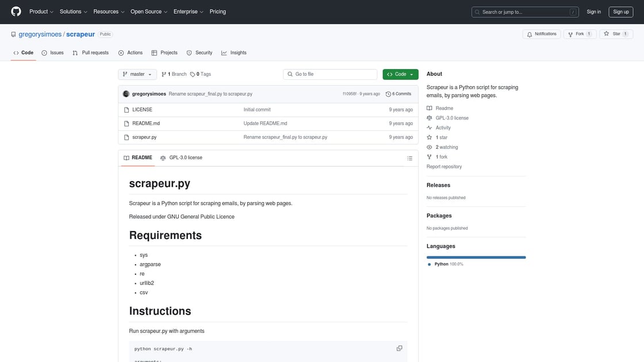644x362 pixels.
Task: Copy the code snippet with copy icon
Action: click(400, 348)
